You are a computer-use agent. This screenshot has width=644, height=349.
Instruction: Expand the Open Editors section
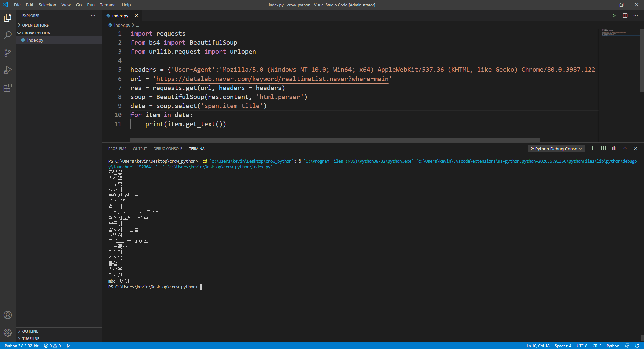59,25
